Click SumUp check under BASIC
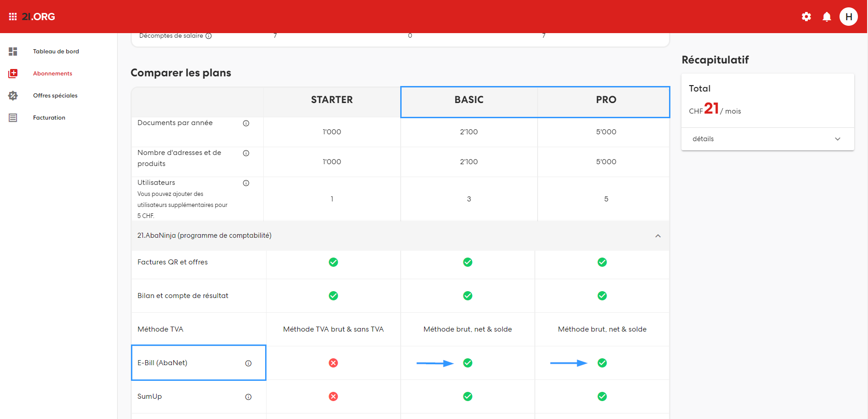The height and width of the screenshot is (419, 868). [468, 396]
